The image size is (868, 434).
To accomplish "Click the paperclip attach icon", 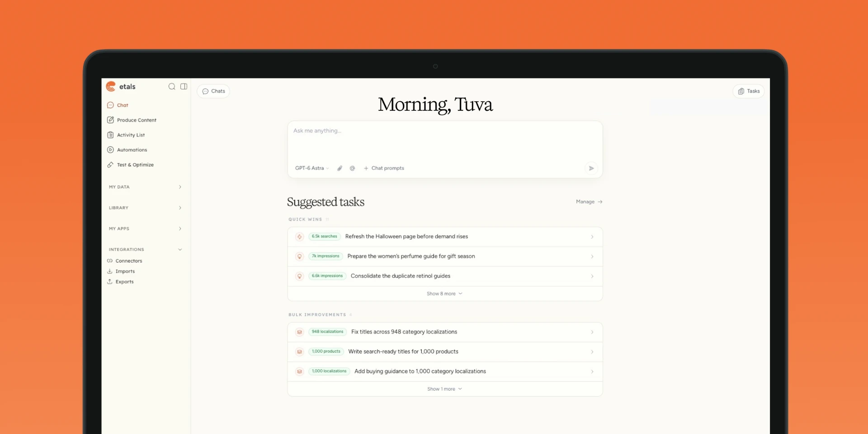I will (340, 168).
